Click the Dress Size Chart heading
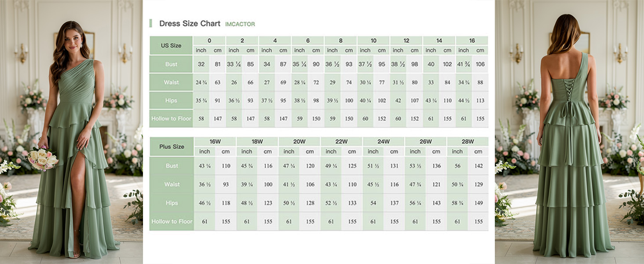 pyautogui.click(x=190, y=24)
